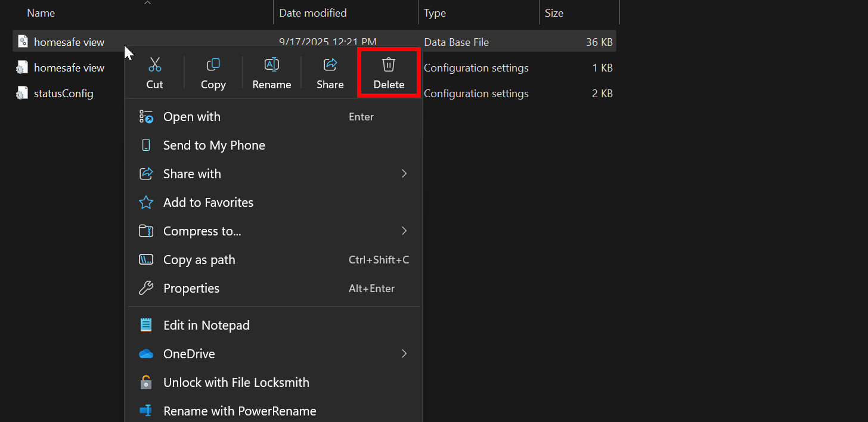Sort by the Date modified column header

pyautogui.click(x=312, y=13)
